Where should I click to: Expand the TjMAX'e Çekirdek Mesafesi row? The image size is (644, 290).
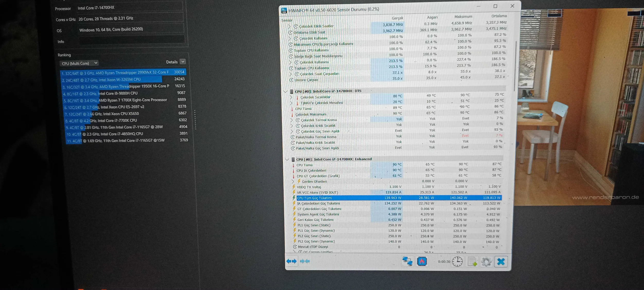[x=291, y=103]
